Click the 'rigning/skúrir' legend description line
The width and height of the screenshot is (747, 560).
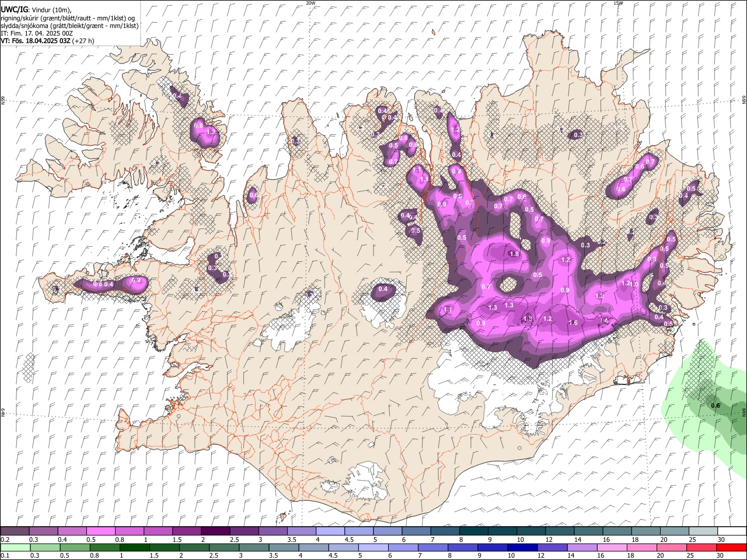pos(68,18)
